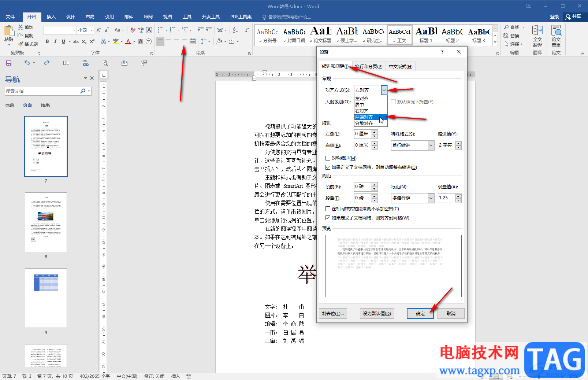Click the Save icon in quick toolbar
Image resolution: width=588 pixels, height=380 pixels.
coord(9,63)
